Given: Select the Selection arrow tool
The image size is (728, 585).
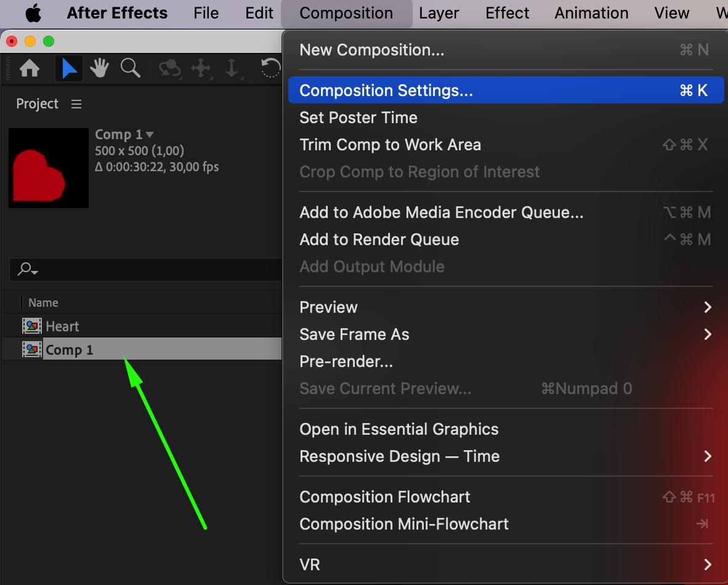Looking at the screenshot, I should [69, 69].
